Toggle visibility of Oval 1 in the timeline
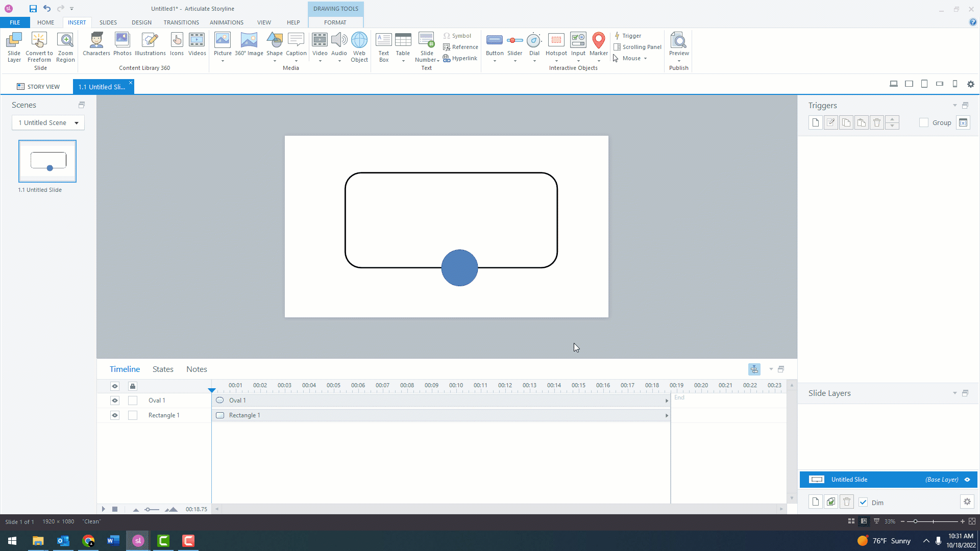Screen dimensions: 980x551 [114, 400]
